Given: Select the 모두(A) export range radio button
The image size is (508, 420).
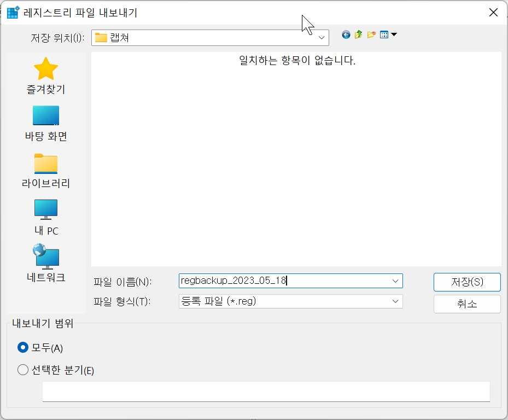Looking at the screenshot, I should (x=22, y=347).
